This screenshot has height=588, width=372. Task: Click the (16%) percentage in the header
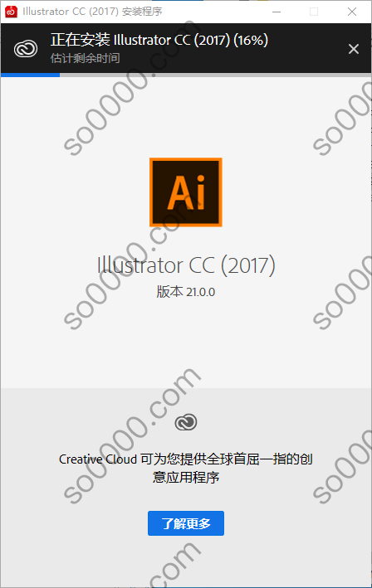[251, 40]
